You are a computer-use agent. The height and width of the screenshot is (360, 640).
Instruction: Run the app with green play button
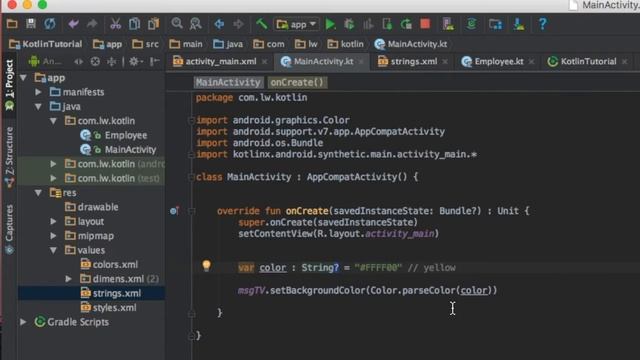(x=330, y=24)
